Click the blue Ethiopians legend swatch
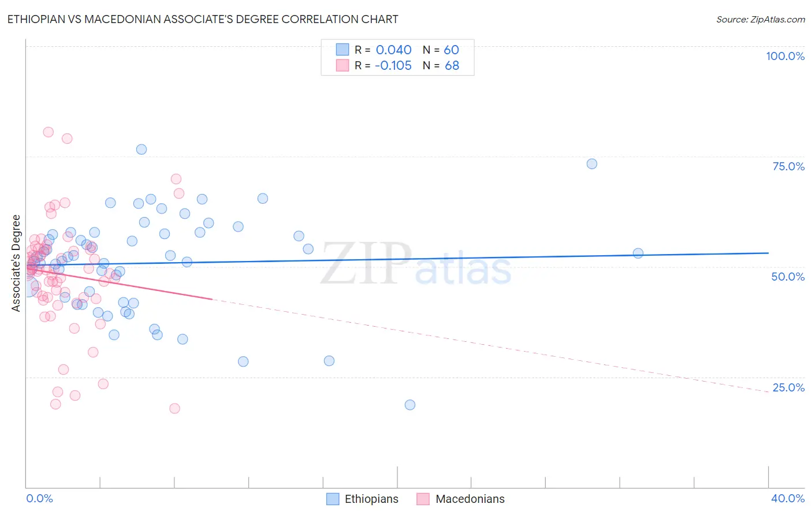This screenshot has width=812, height=515. click(x=333, y=499)
